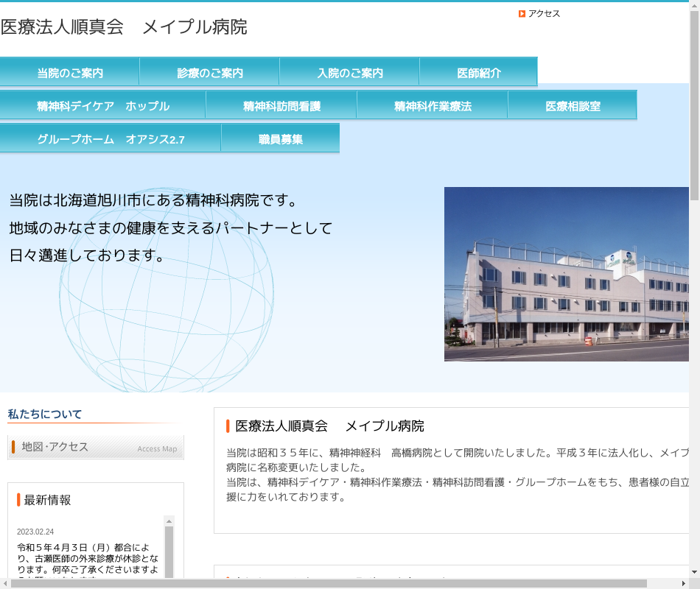Image resolution: width=700 pixels, height=589 pixels.
Task: Click the page vertical scrollbar up arrow
Action: pyautogui.click(x=694, y=7)
